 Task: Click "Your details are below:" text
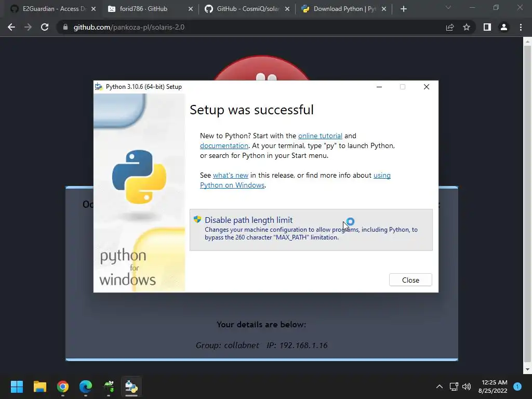coord(261,325)
